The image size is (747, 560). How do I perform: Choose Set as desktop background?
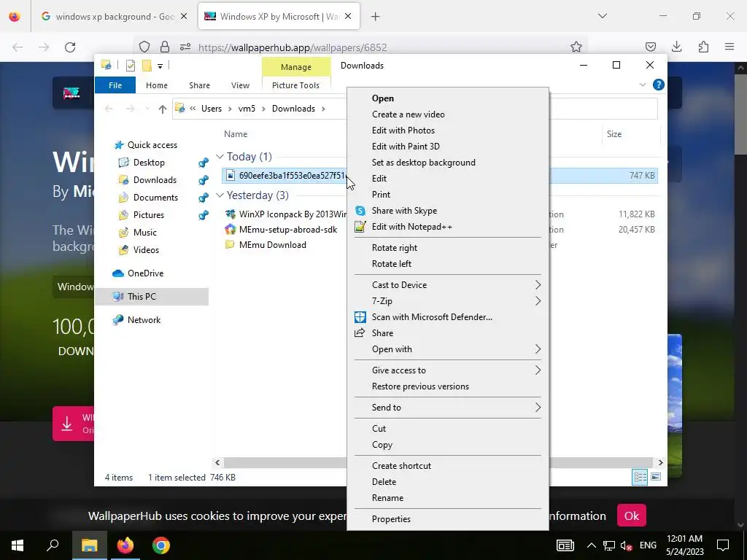424,163
